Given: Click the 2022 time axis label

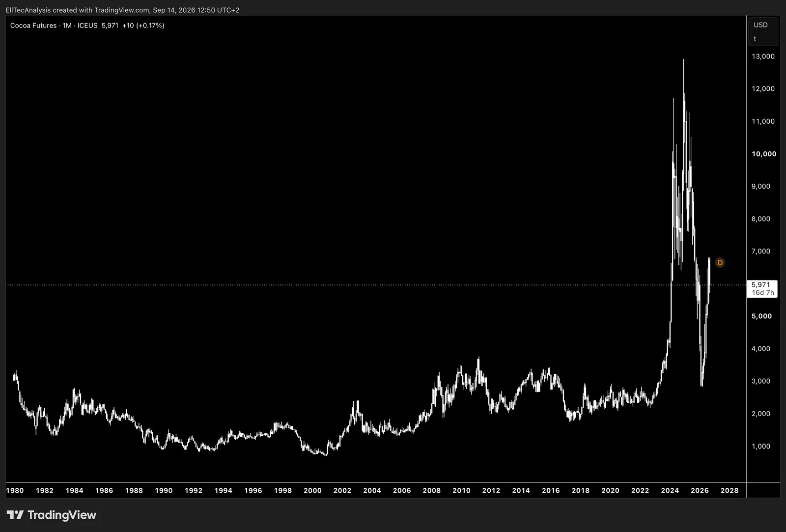Looking at the screenshot, I should pos(640,490).
